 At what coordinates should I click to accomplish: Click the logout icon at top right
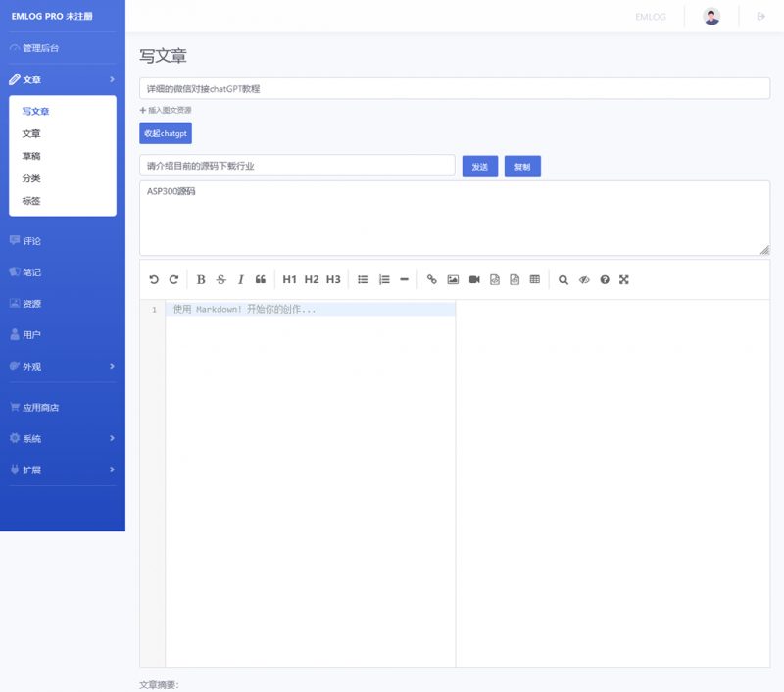762,16
